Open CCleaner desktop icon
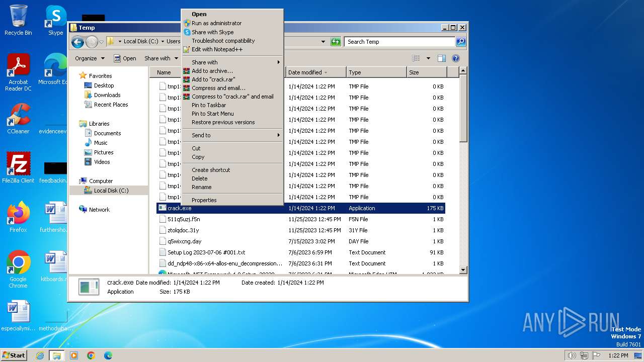The height and width of the screenshot is (362, 644). click(x=18, y=119)
